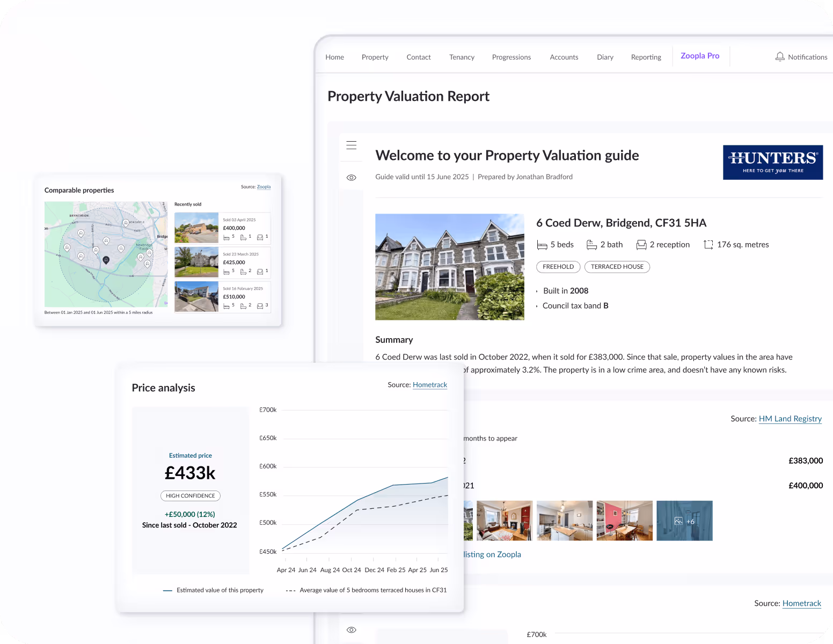This screenshot has height=644, width=833.
Task: Click bed icon on the £510,000 comparable
Action: click(226, 306)
